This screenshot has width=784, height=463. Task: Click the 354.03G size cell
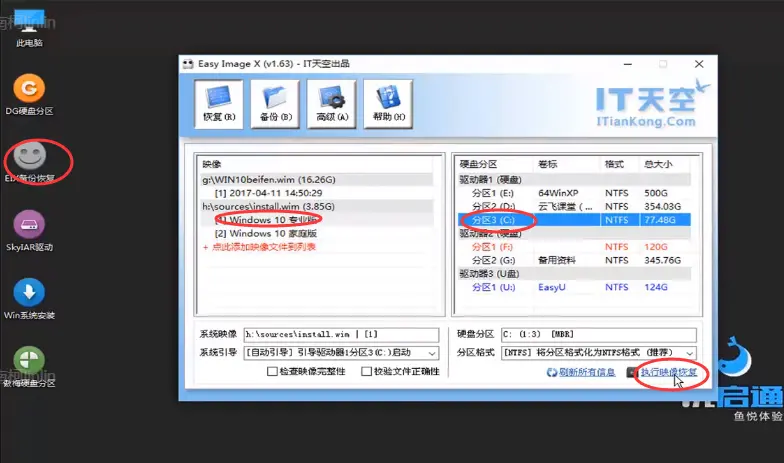pos(662,206)
